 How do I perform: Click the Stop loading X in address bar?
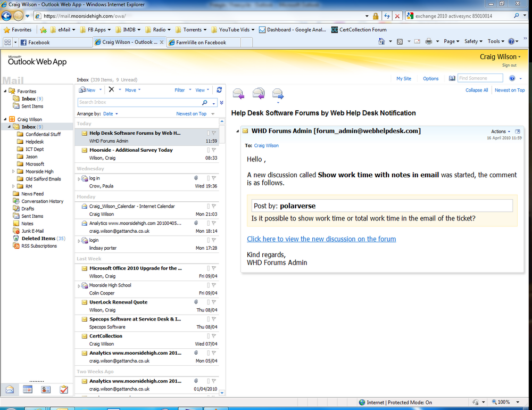(397, 15)
